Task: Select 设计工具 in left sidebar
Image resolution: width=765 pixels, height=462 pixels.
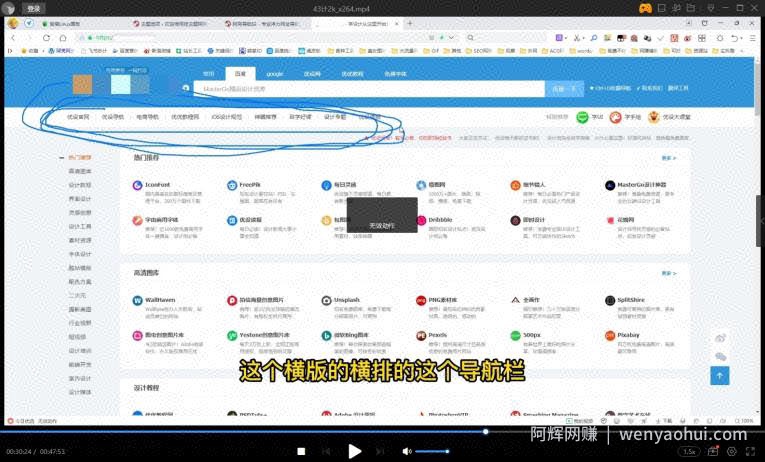Action: click(80, 226)
